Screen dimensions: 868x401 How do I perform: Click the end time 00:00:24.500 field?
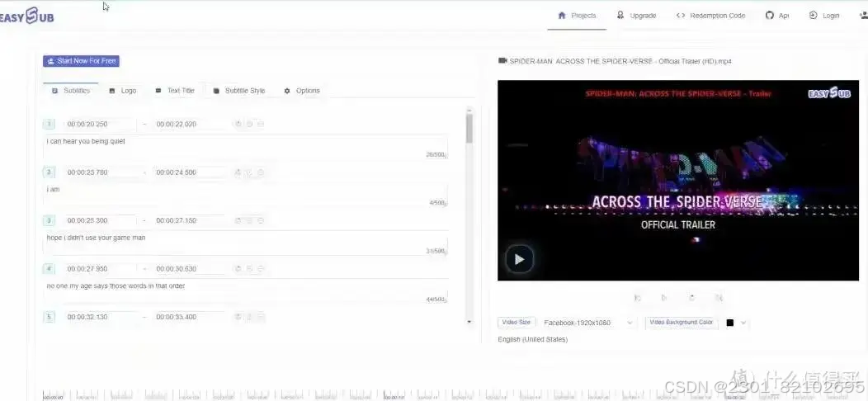coord(188,172)
